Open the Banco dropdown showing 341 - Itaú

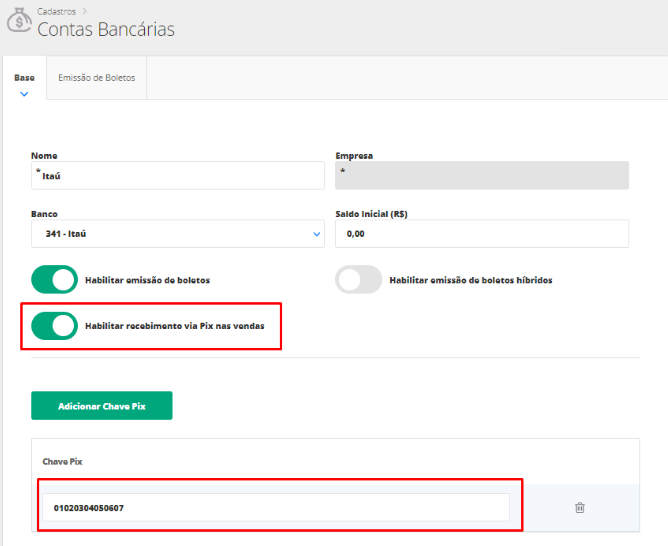coord(178,234)
